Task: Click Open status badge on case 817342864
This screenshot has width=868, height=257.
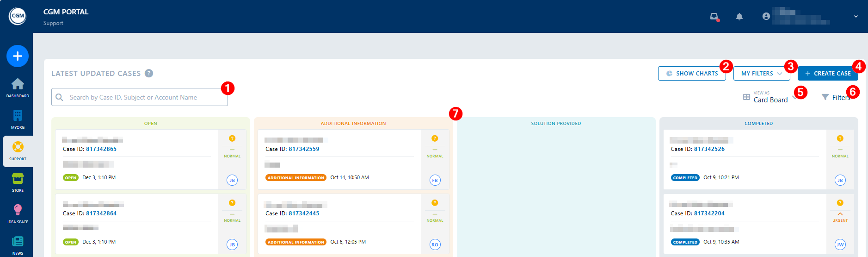Action: click(x=71, y=242)
